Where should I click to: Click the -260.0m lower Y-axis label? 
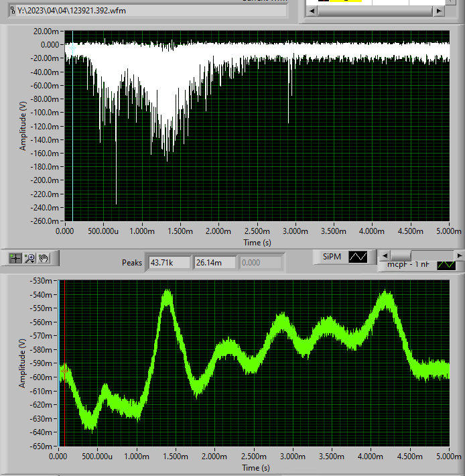[44, 221]
